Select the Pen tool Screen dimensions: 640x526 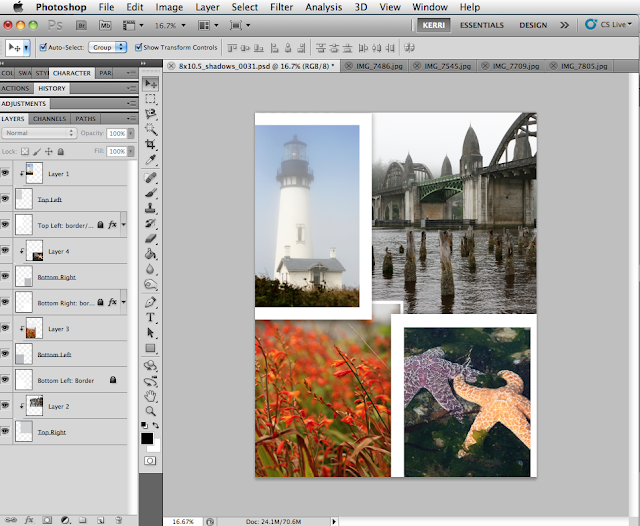tap(150, 300)
